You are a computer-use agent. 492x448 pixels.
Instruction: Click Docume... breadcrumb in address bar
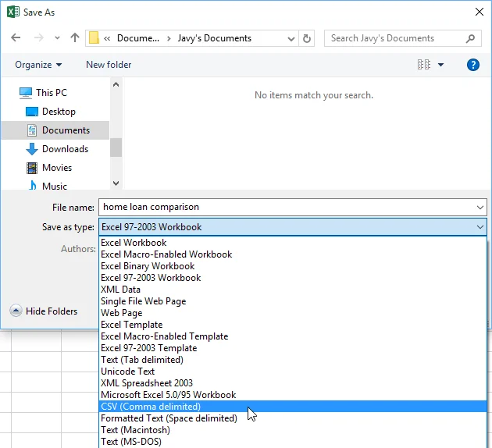tap(138, 38)
